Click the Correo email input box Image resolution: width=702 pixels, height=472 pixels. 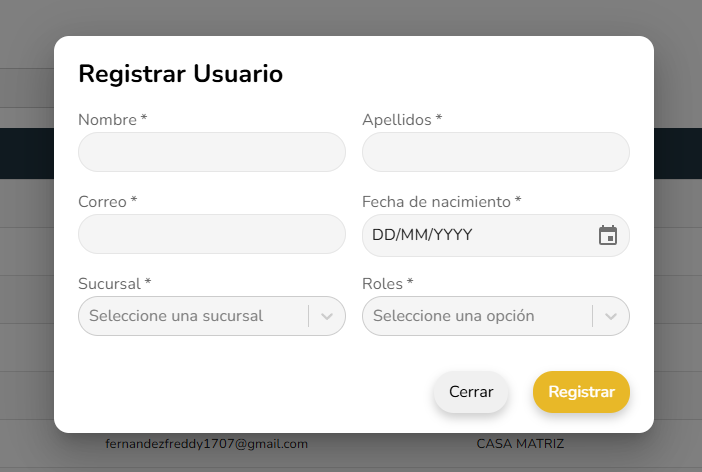point(212,234)
